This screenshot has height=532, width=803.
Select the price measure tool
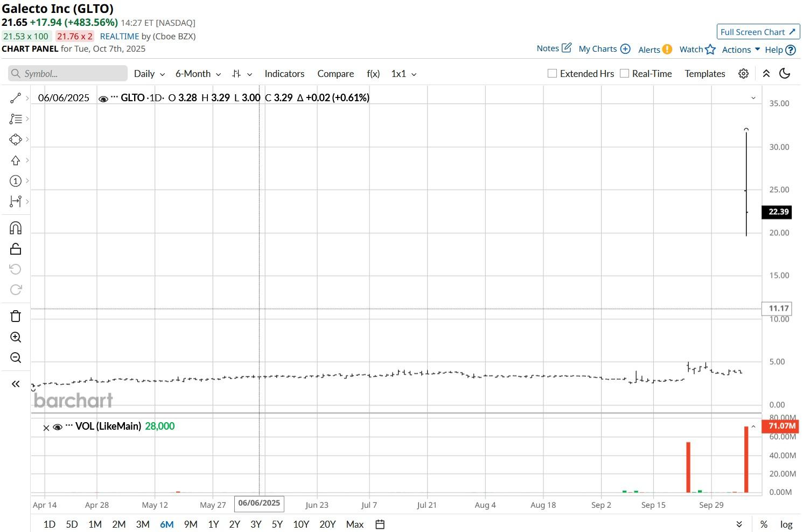15,201
